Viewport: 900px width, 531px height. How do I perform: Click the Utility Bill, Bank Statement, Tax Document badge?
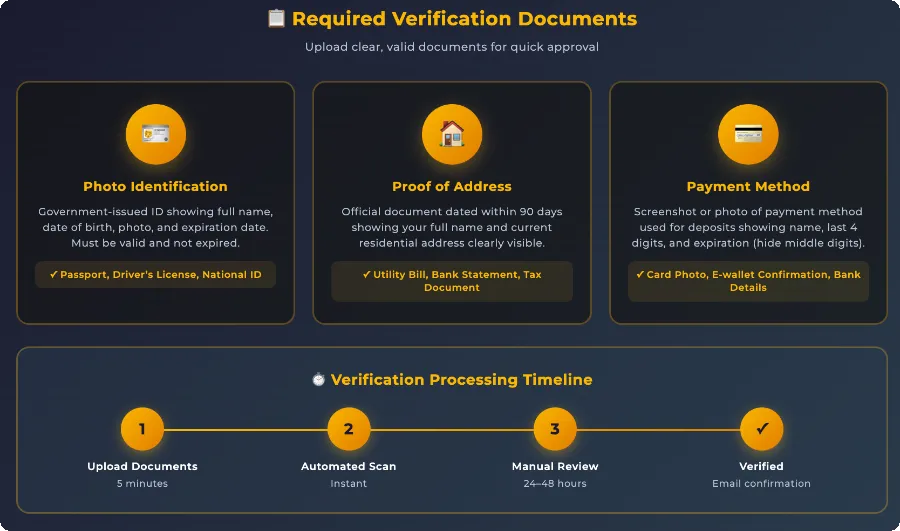tap(452, 281)
